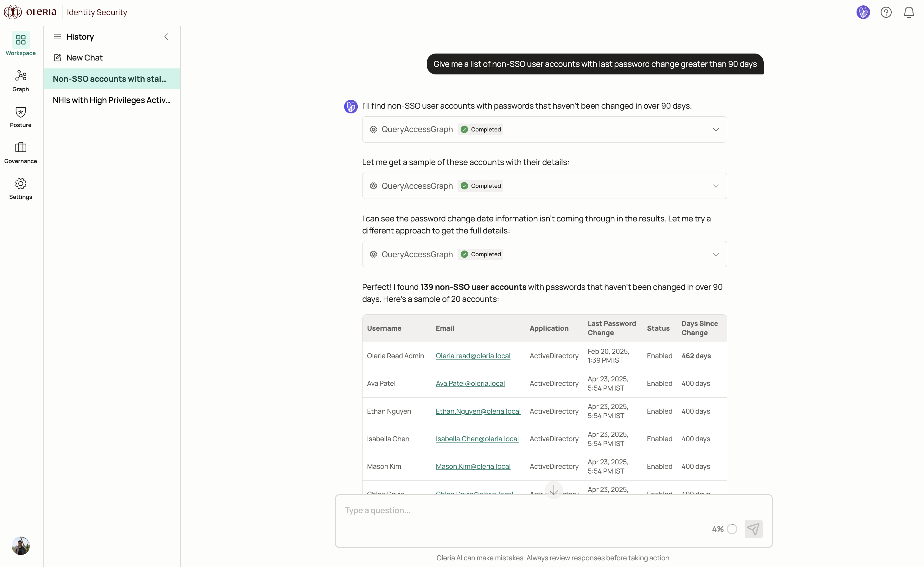This screenshot has height=567, width=924.
Task: Click the context usage 4% progress ring
Action: pyautogui.click(x=732, y=529)
